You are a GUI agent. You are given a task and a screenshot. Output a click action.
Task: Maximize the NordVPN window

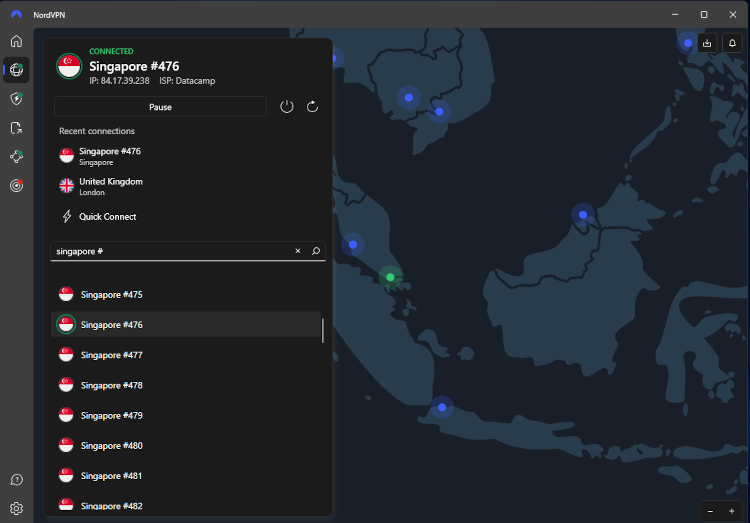click(x=704, y=14)
